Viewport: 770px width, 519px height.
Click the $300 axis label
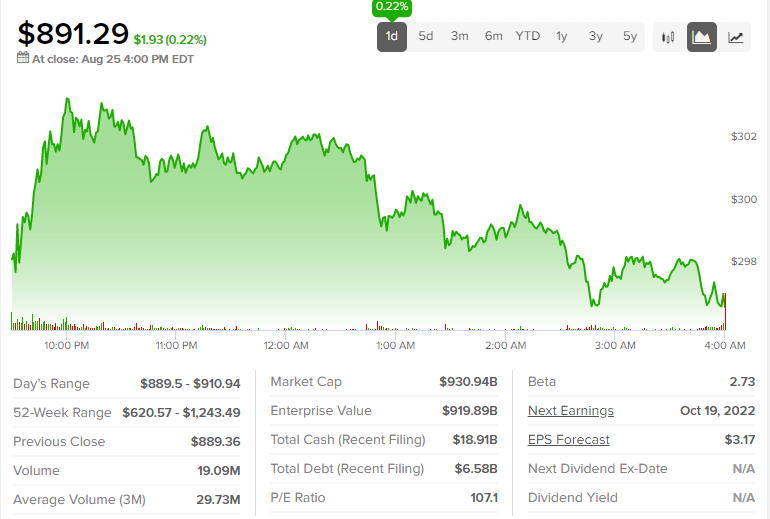[x=743, y=199]
